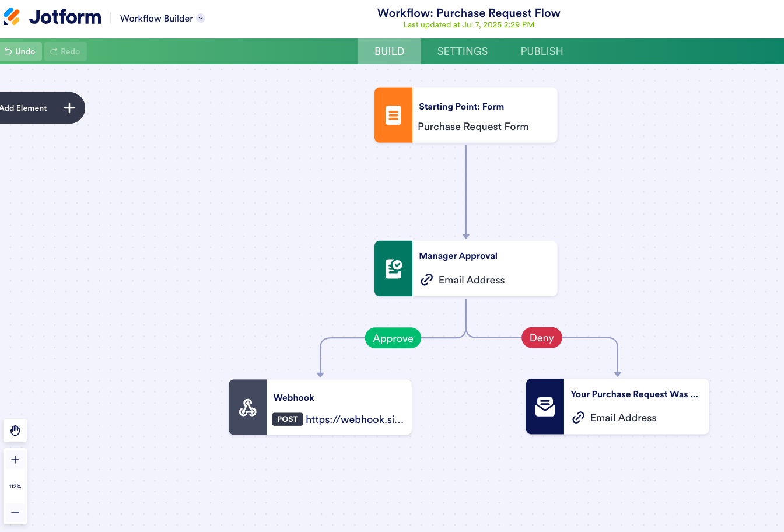Open the Workflow Builder dropdown chevron

tap(201, 18)
